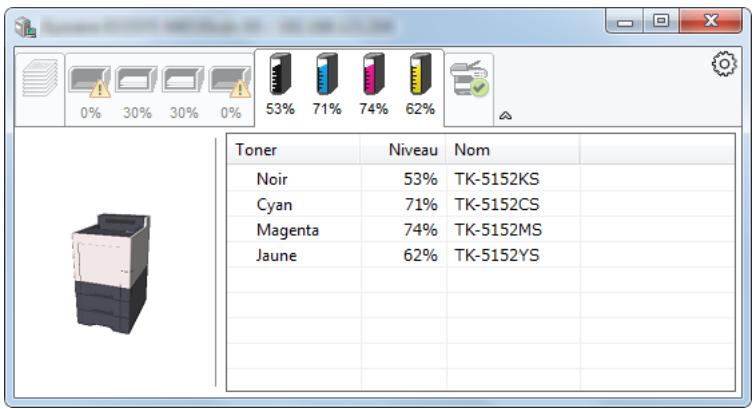This screenshot has height=409, width=756.
Task: Click the black toner cartridge icon
Action: pyautogui.click(x=280, y=74)
